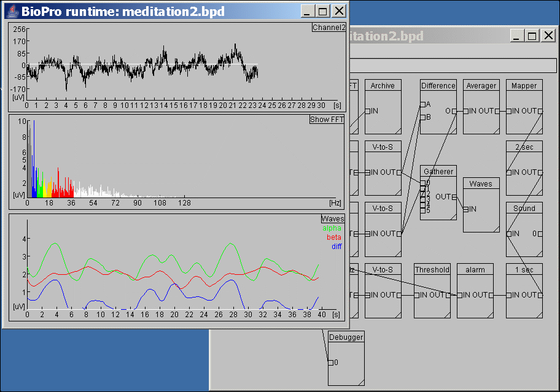Toggle the blue diff legend entry
The width and height of the screenshot is (560, 392).
[336, 246]
